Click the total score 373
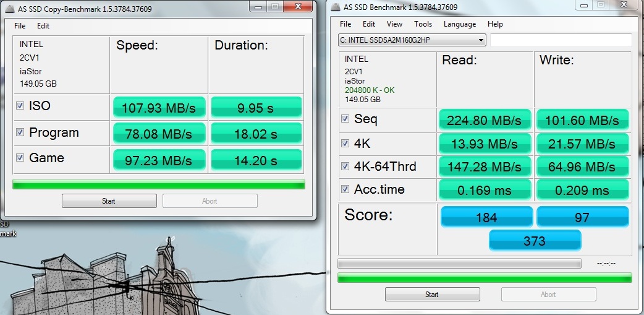This screenshot has width=644, height=315. tap(535, 240)
